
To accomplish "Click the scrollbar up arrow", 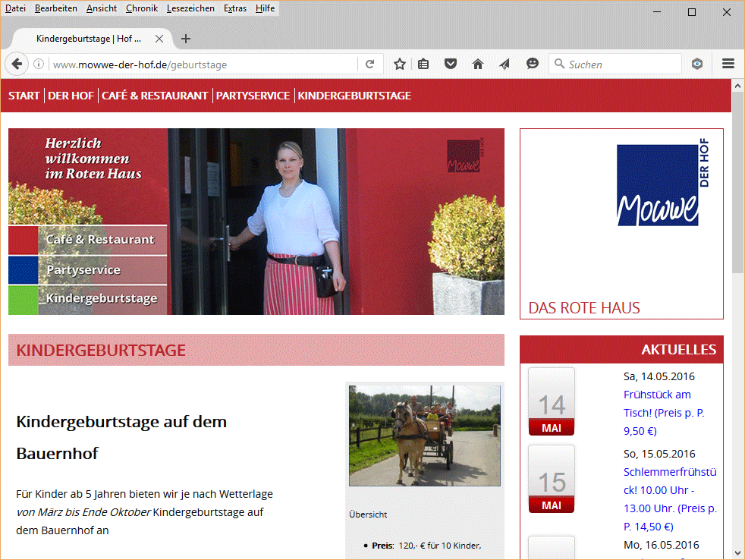I will 737,86.
